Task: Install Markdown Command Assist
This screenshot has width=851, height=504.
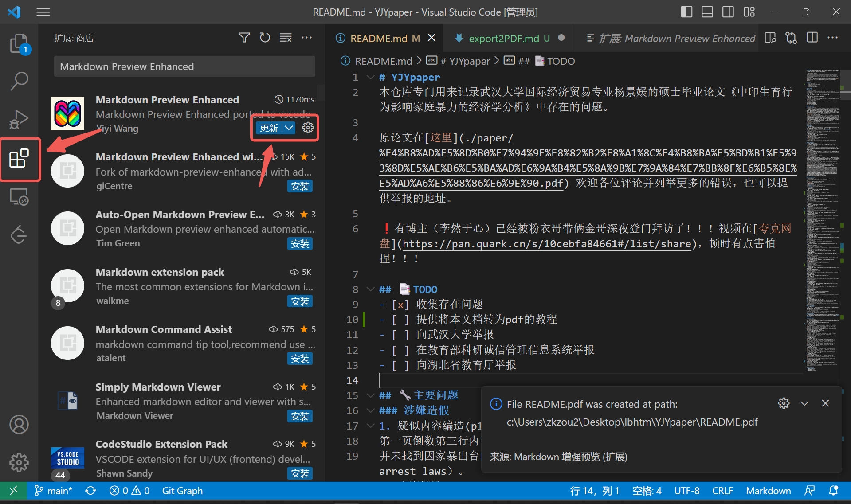Action: pyautogui.click(x=300, y=359)
